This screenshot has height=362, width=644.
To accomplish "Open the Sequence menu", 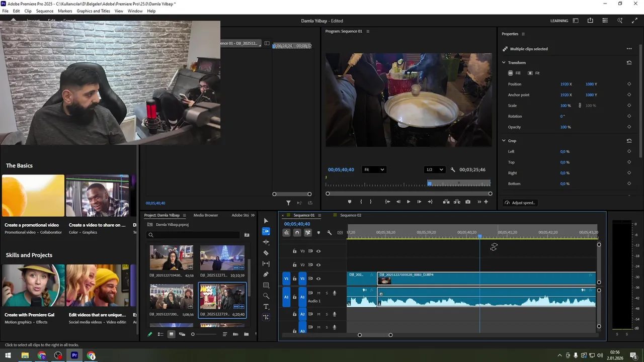I will click(45, 11).
